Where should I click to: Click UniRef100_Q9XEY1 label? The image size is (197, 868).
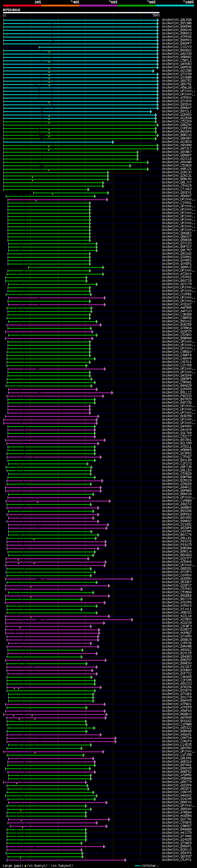[x=177, y=193]
